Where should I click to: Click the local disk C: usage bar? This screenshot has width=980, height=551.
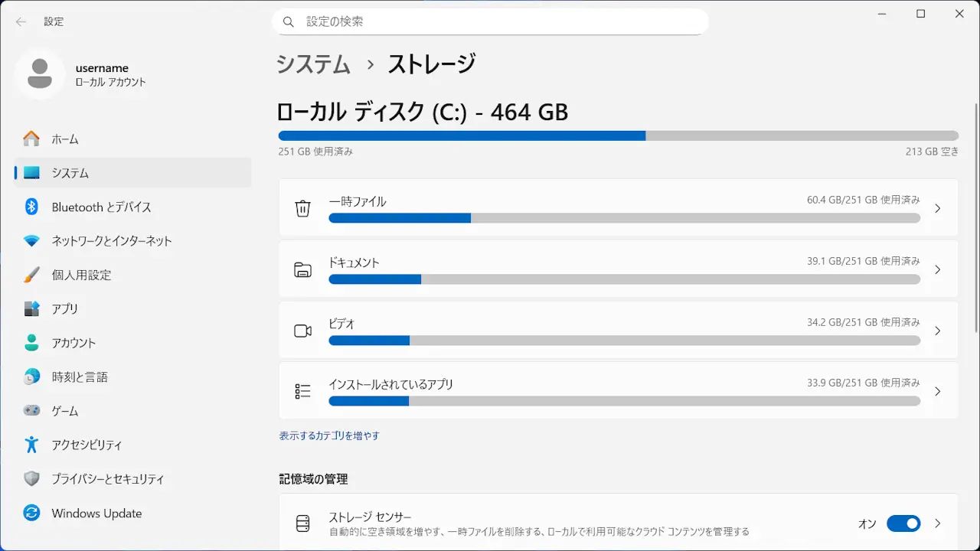[618, 135]
